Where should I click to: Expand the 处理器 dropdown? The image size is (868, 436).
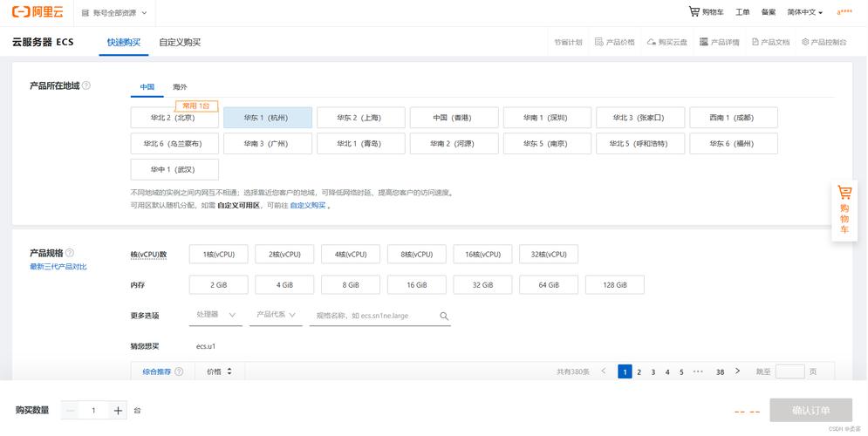coord(215,315)
